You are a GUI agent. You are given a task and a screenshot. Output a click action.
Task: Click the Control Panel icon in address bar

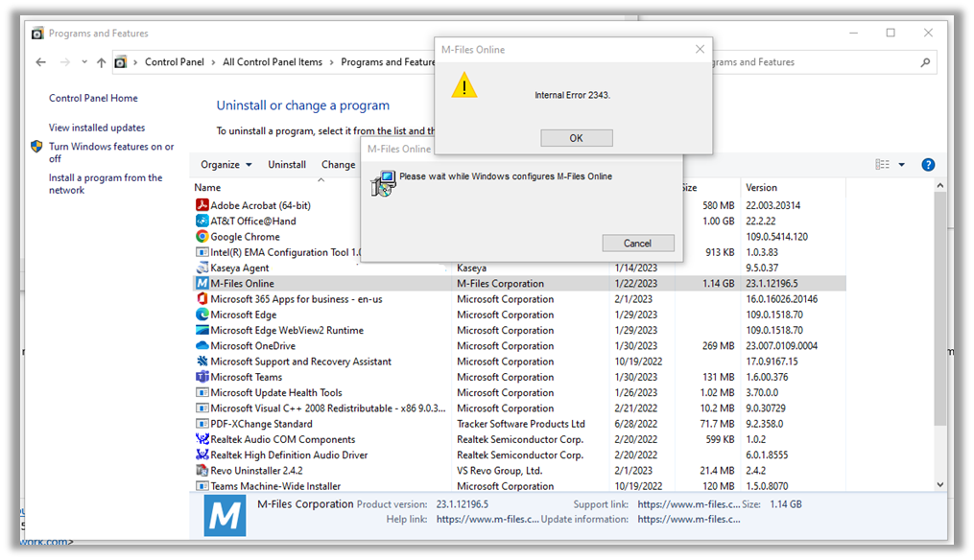[x=121, y=62]
